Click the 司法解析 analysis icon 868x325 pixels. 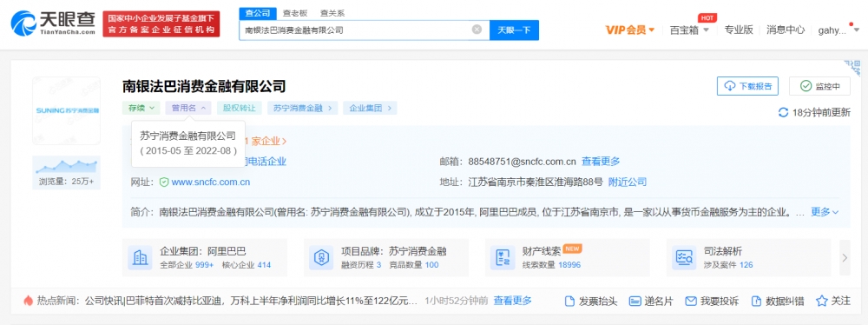click(684, 257)
